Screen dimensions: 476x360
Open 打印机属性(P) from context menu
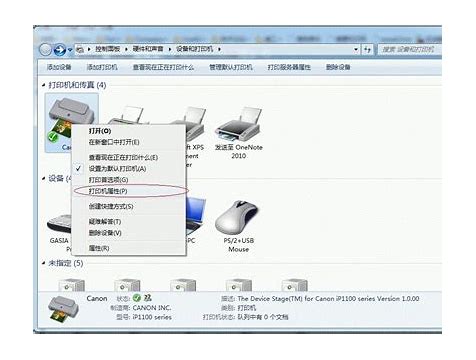point(129,191)
